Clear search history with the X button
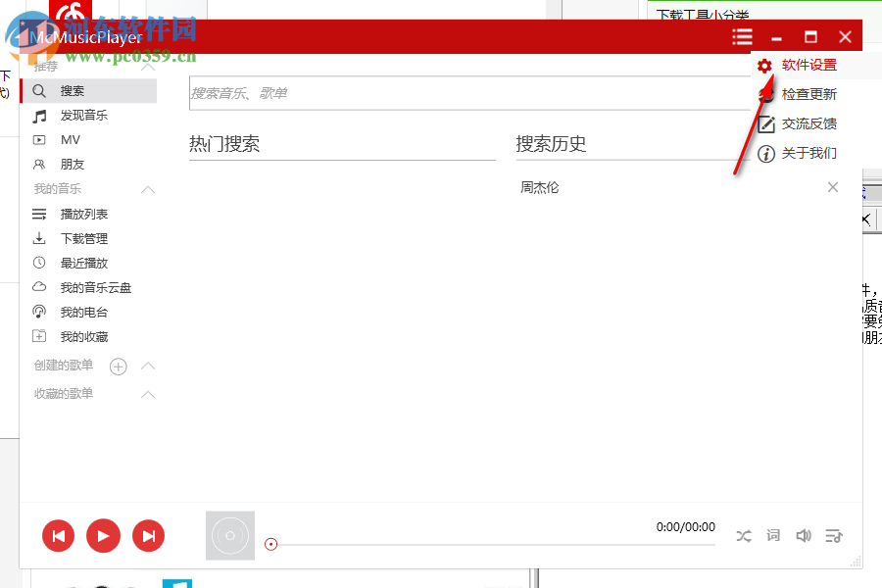Image resolution: width=882 pixels, height=588 pixels. [832, 187]
